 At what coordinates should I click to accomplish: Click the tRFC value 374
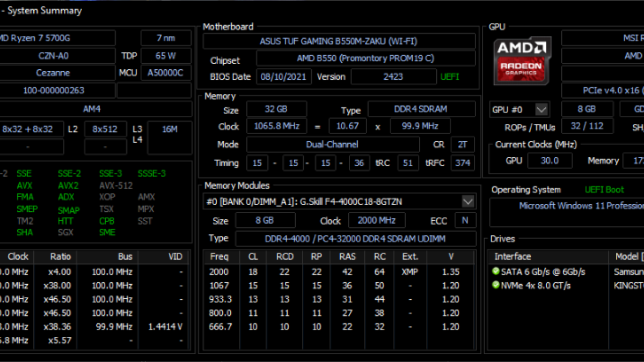463,162
